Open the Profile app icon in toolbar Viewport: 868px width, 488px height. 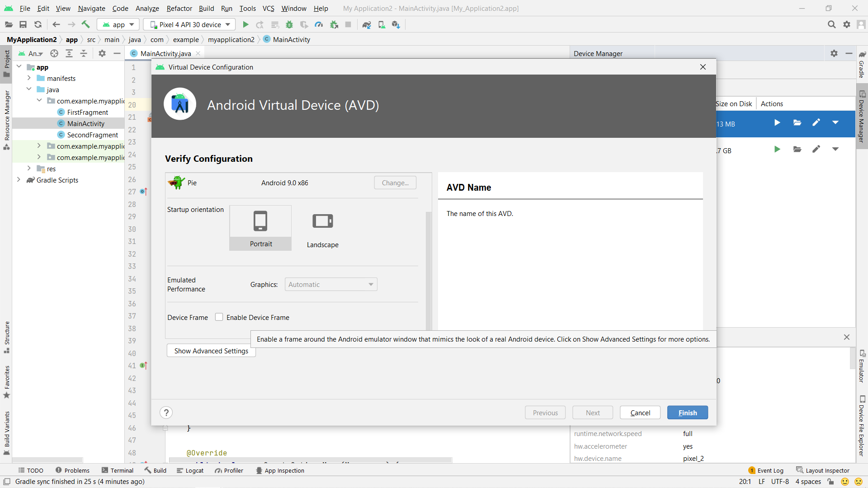point(319,24)
